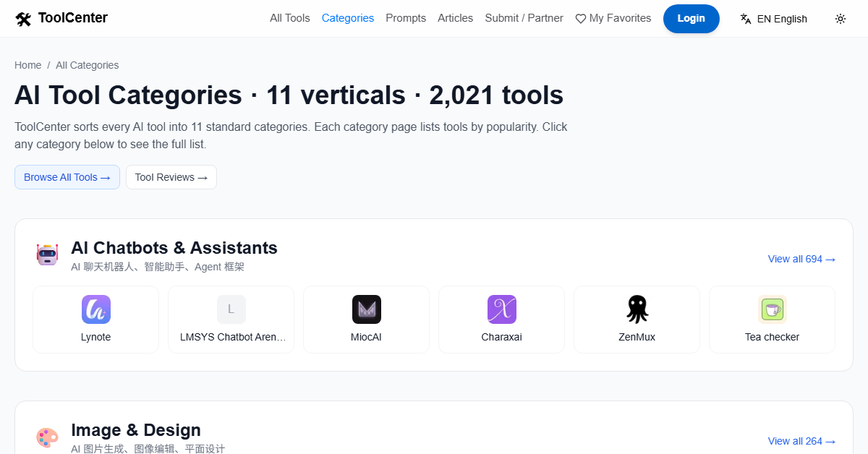Screen dimensions: 868x454
Task: Click the Tea checker name label
Action: point(773,337)
